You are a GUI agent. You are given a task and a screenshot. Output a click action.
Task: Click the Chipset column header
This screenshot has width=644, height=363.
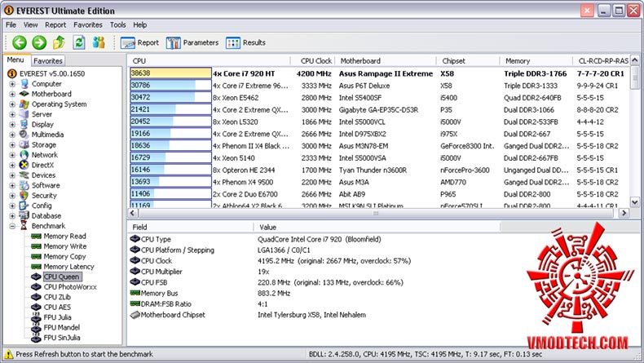[x=468, y=61]
